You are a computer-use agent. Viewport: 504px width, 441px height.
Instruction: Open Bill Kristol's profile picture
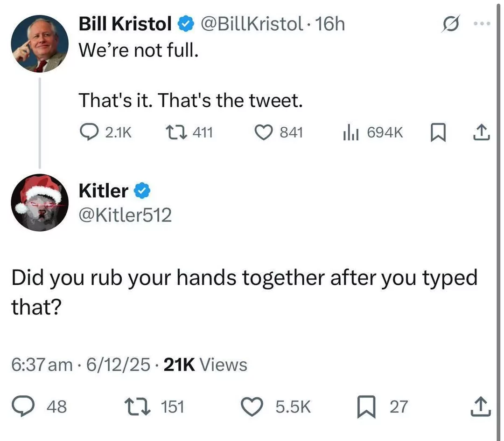[39, 43]
